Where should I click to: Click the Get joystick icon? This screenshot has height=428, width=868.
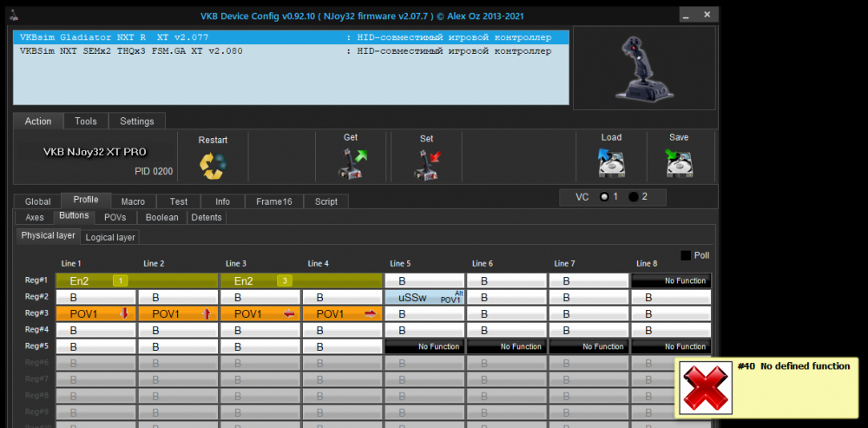352,164
